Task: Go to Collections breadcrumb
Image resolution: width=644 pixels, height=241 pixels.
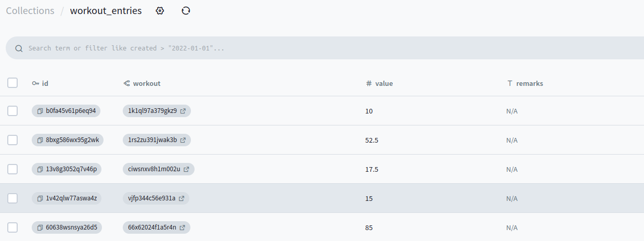Action: tap(30, 11)
